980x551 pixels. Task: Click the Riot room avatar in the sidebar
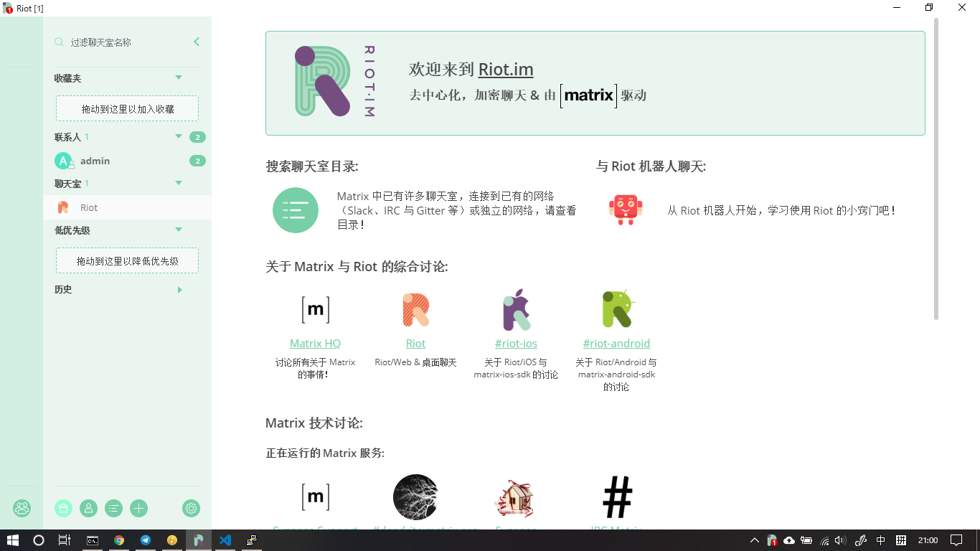(x=63, y=207)
